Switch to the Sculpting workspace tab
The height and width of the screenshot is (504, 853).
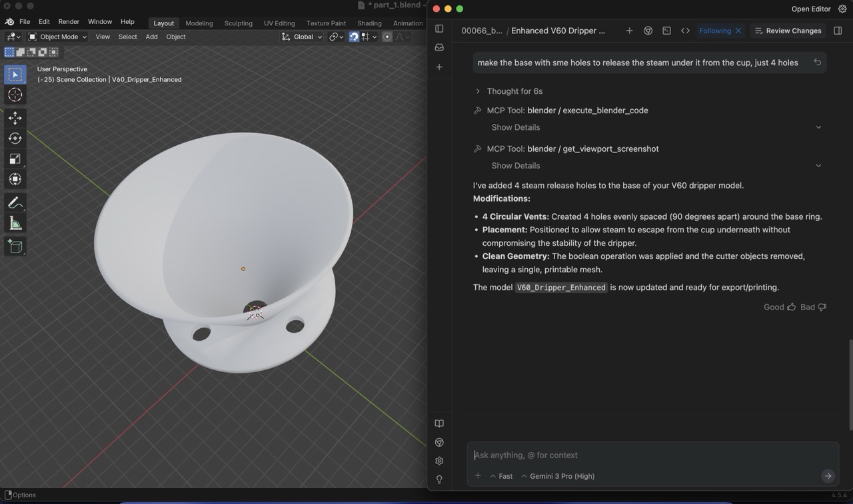[238, 23]
